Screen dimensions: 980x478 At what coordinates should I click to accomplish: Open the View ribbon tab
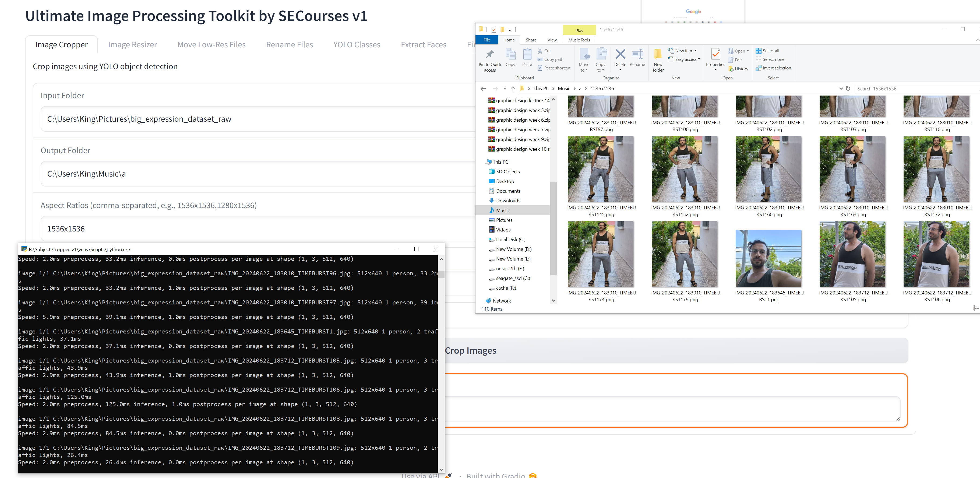552,40
